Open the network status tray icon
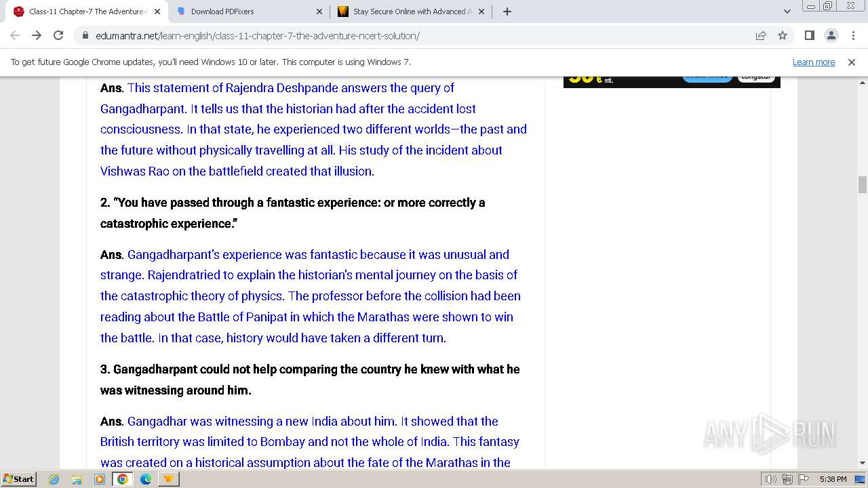The height and width of the screenshot is (488, 868). [x=787, y=479]
